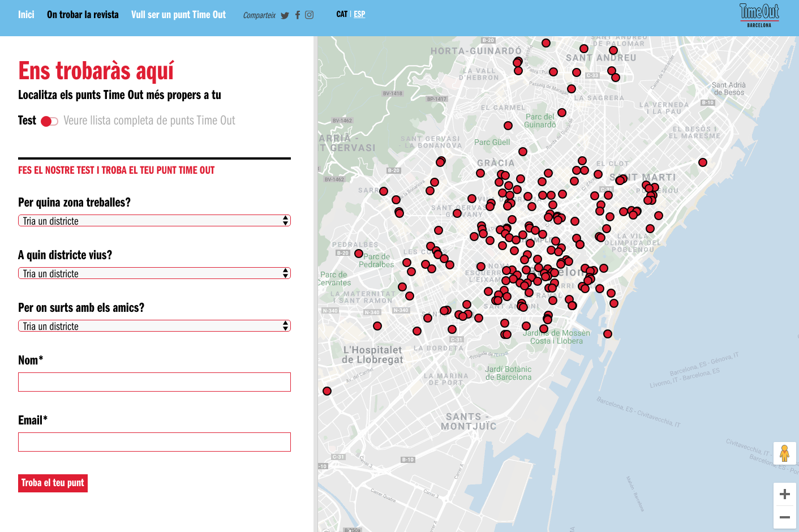Open 'Vull ser un punt Time Out'

point(178,15)
